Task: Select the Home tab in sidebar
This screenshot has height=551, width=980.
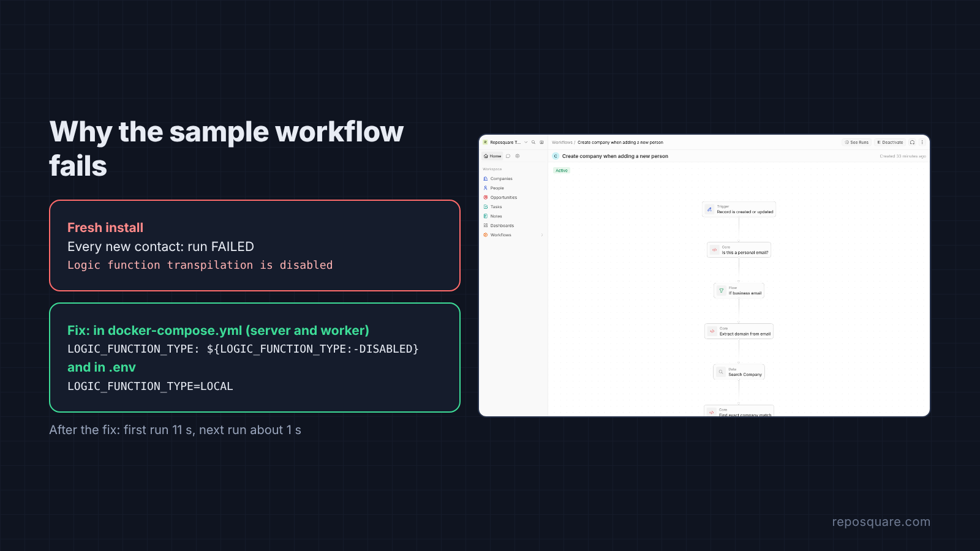Action: coord(492,156)
